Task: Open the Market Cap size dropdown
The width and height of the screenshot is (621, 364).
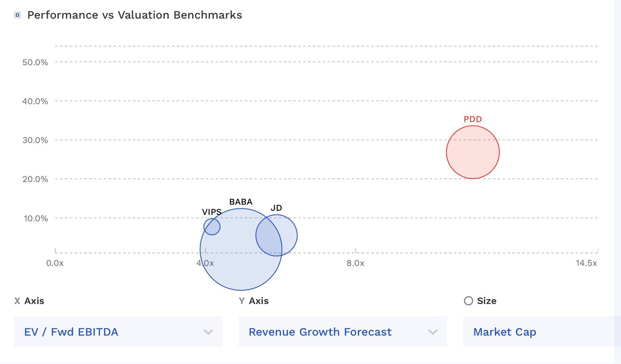Action: click(542, 332)
